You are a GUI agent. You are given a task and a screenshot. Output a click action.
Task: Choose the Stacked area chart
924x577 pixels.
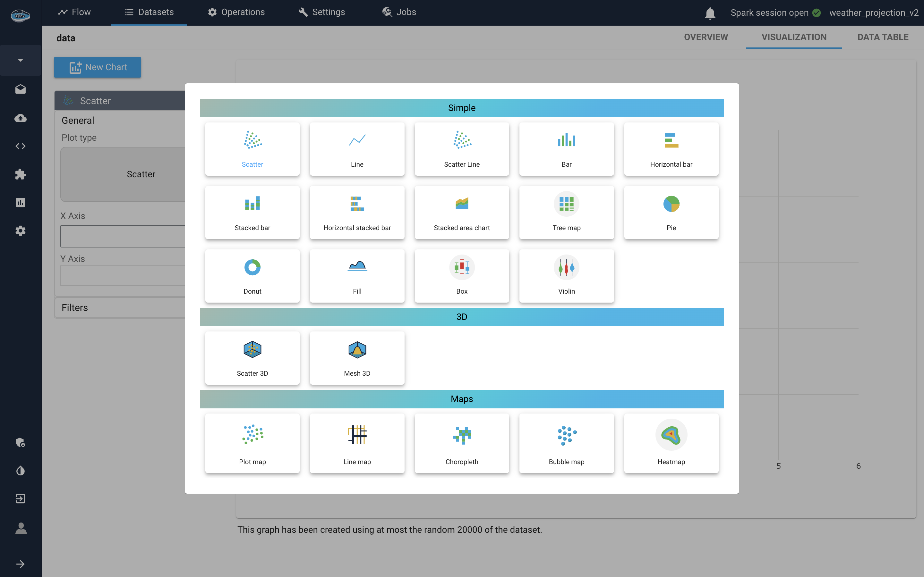pyautogui.click(x=462, y=212)
